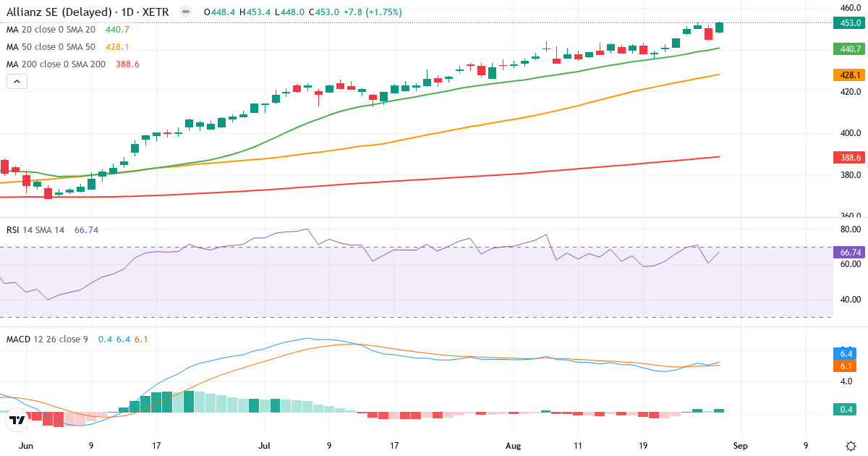Collapse the indicator legend with chevron button
868x456 pixels.
pos(17,81)
